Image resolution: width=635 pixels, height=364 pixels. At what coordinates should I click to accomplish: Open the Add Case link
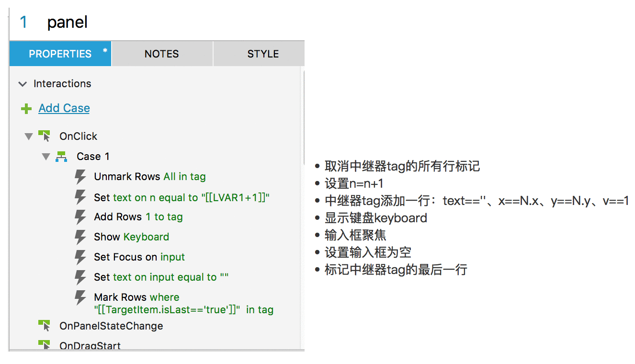tap(64, 108)
